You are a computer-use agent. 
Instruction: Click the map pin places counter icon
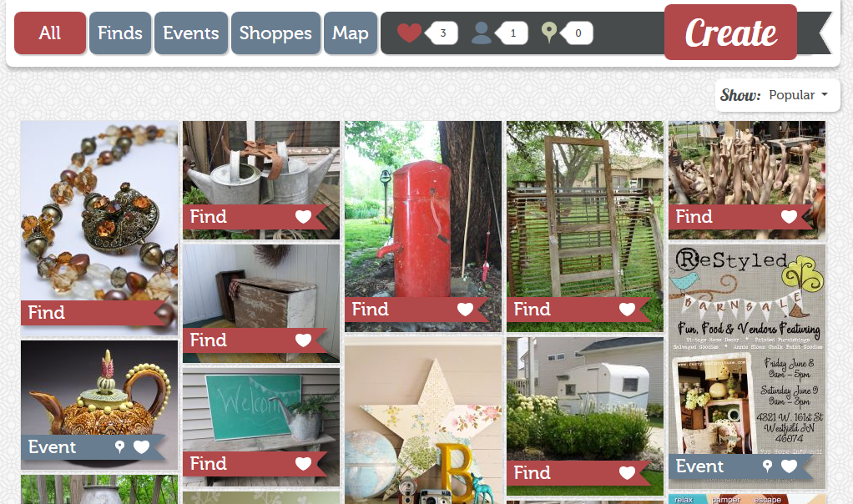[549, 33]
